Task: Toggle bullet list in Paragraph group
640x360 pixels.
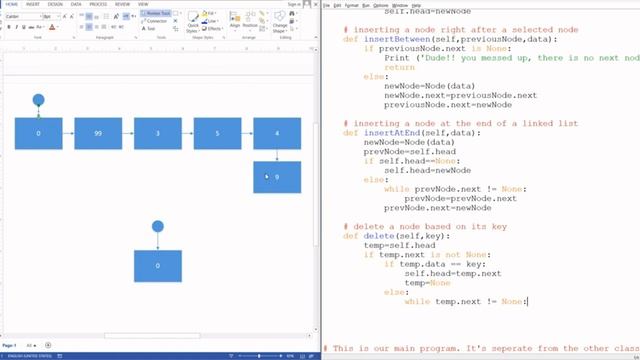Action: click(x=106, y=16)
